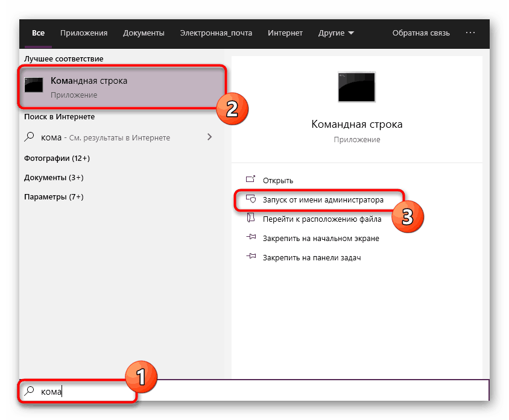Click the admin shield icon for elevated launch
This screenshot has width=509, height=420.
click(x=251, y=199)
